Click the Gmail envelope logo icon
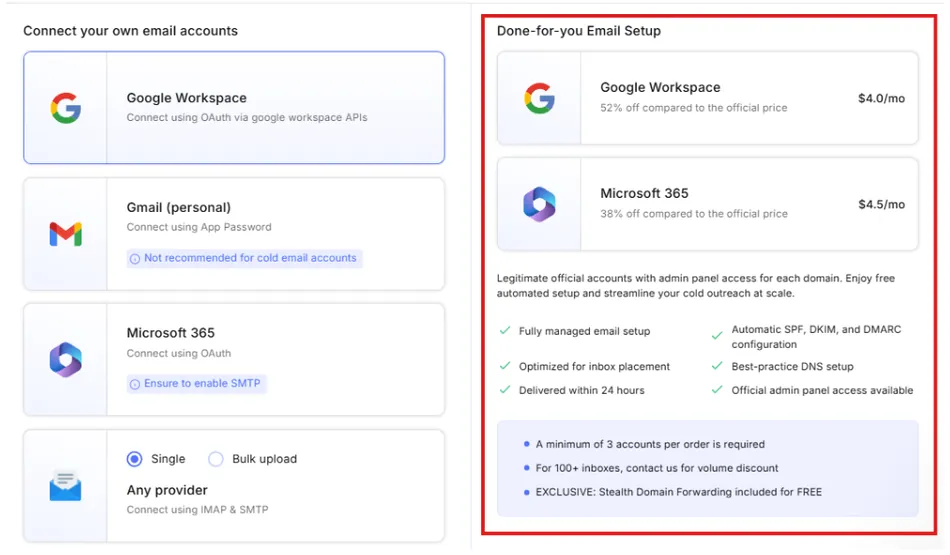Viewport: 950px width, 555px height. click(x=65, y=234)
